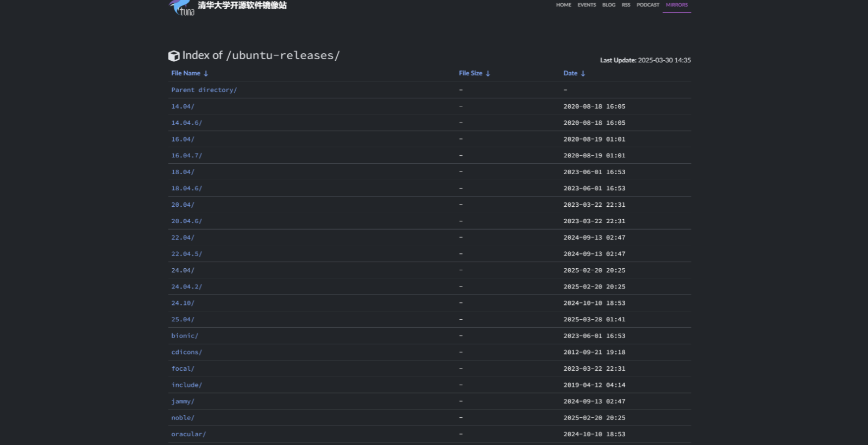
Task: Click the Date sort arrow icon
Action: tap(583, 73)
